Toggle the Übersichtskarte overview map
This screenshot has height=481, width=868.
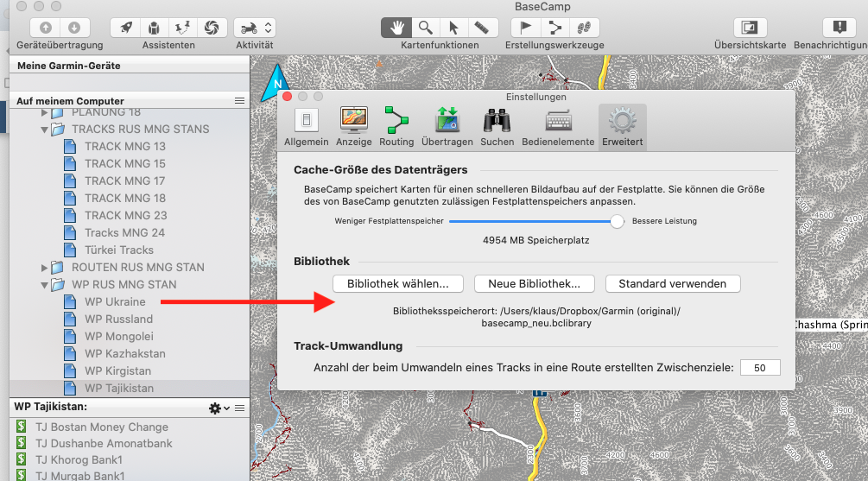point(750,28)
